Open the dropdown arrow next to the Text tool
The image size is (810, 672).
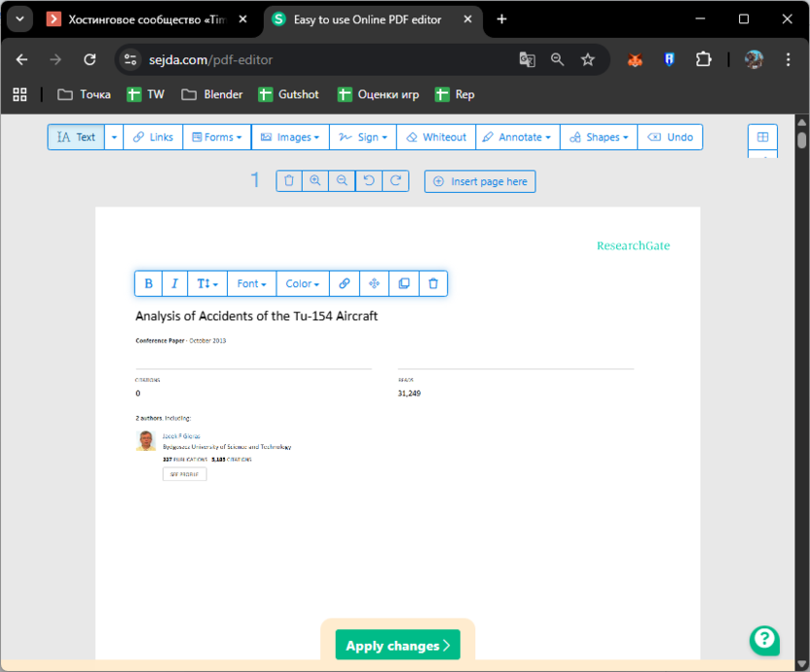tap(114, 137)
